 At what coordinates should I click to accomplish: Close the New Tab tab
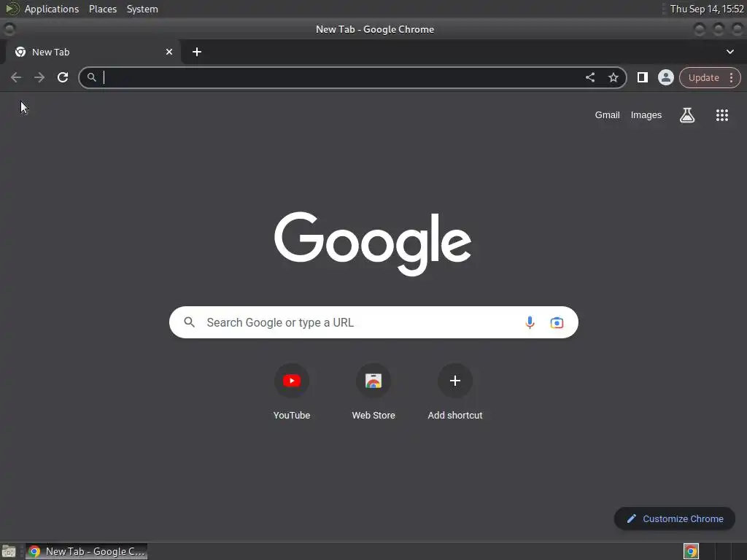point(169,52)
